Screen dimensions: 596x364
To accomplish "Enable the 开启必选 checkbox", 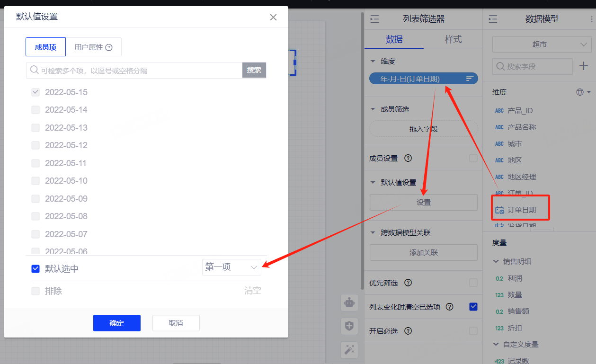I will (473, 331).
